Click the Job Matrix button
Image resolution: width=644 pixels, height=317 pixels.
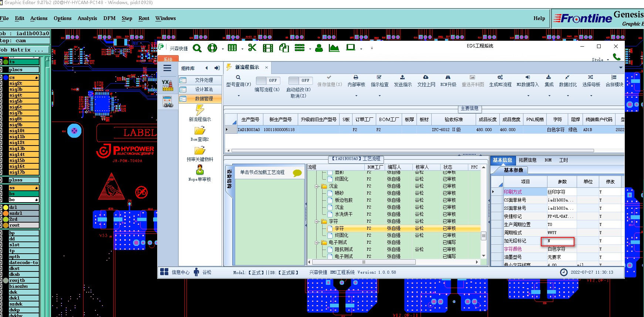pyautogui.click(x=25, y=50)
